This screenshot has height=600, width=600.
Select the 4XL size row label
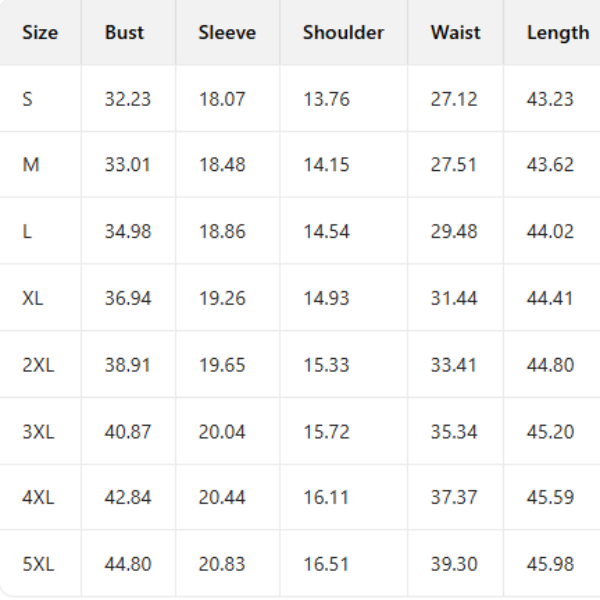pos(38,498)
